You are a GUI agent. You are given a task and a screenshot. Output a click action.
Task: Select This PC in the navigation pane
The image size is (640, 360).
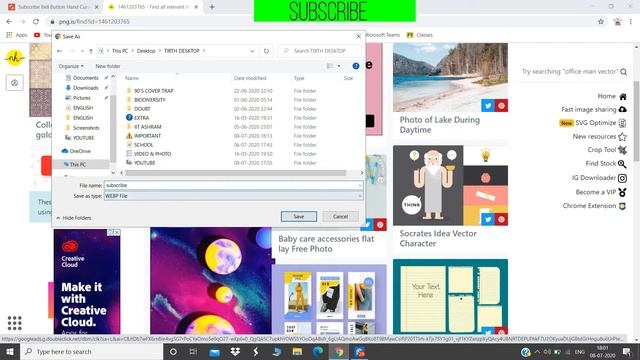[78, 164]
